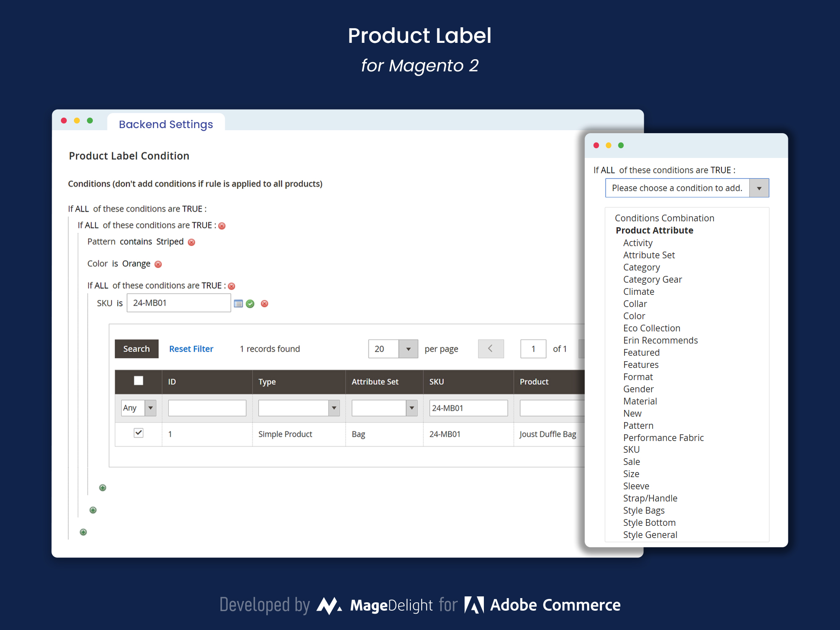Change the 'Orange' color value
Screen dimensions: 840x630
click(136, 263)
